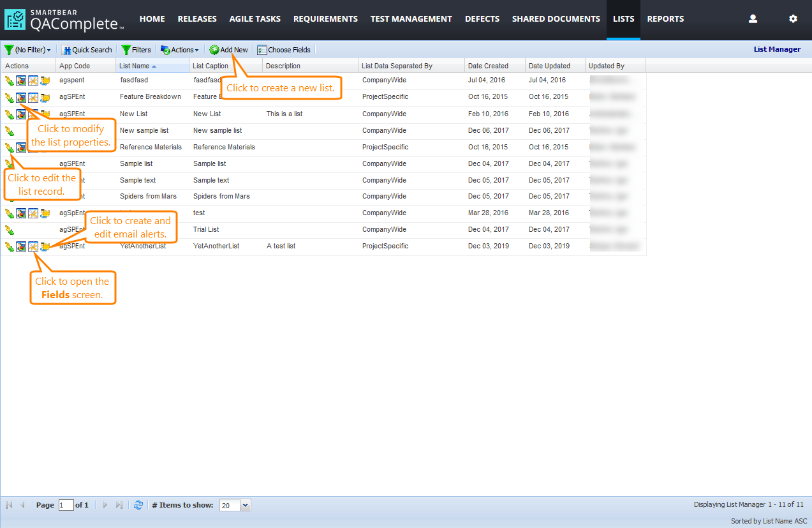Viewport: 812px width, 528px height.
Task: Switch to the Test Management tab
Action: click(411, 19)
